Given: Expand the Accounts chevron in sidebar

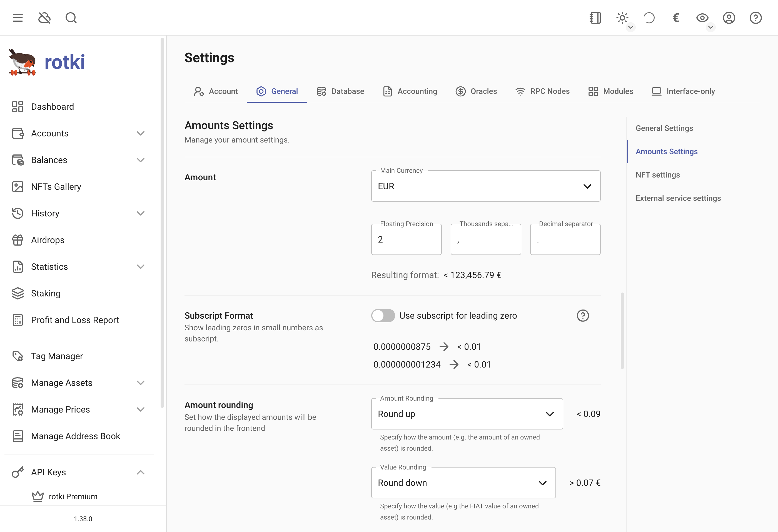Looking at the screenshot, I should point(141,133).
